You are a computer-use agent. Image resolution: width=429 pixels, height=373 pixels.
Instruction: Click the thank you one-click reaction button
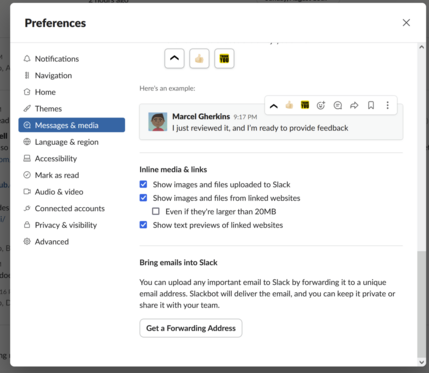click(x=224, y=59)
